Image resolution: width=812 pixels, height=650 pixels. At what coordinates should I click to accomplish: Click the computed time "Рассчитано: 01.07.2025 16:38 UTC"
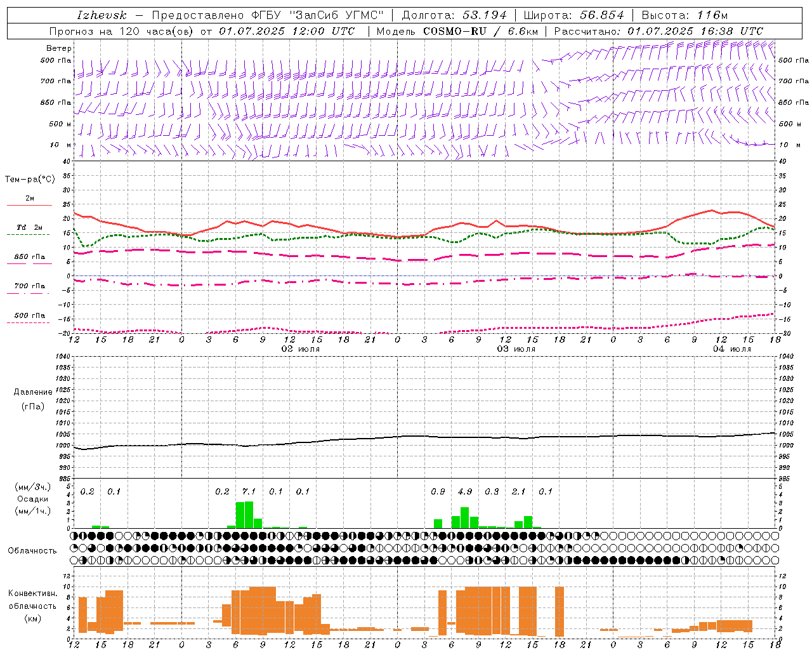pos(658,31)
